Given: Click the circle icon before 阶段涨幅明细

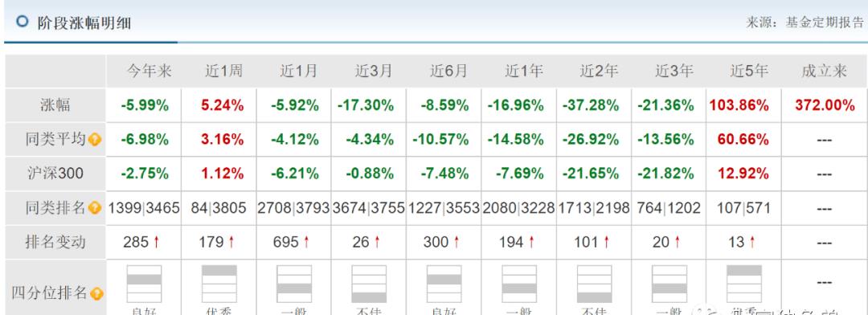Looking at the screenshot, I should coord(23,22).
